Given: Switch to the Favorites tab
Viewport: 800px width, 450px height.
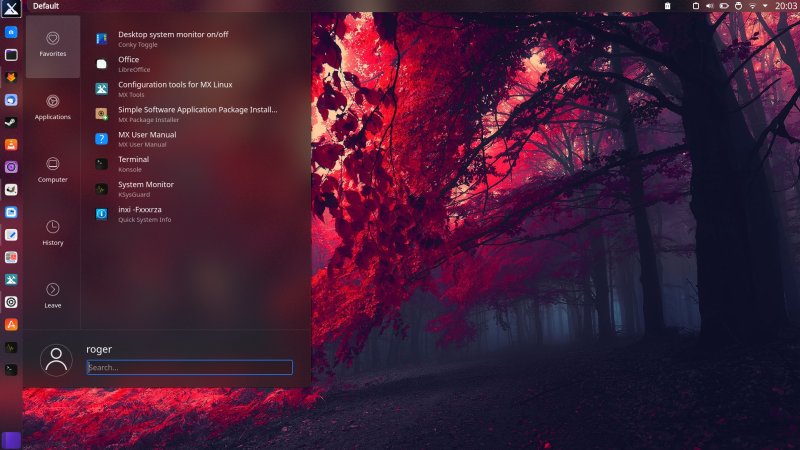Looking at the screenshot, I should pos(53,43).
